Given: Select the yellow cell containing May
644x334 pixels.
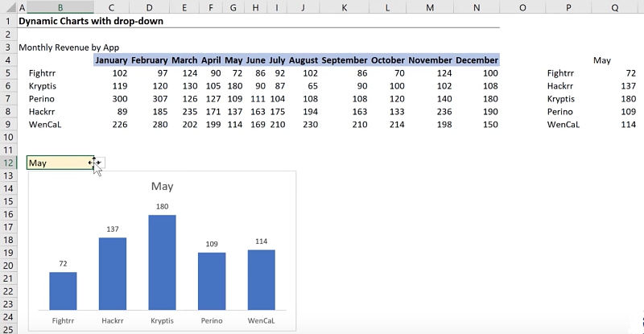Looking at the screenshot, I should (58, 163).
